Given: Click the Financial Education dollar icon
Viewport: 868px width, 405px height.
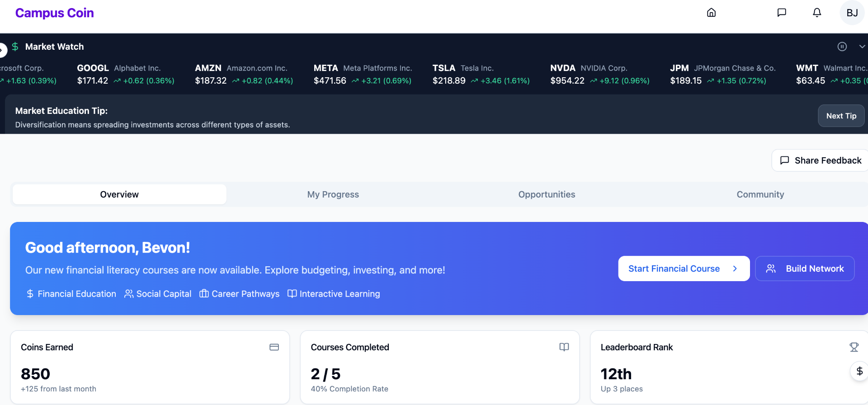Looking at the screenshot, I should tap(30, 294).
